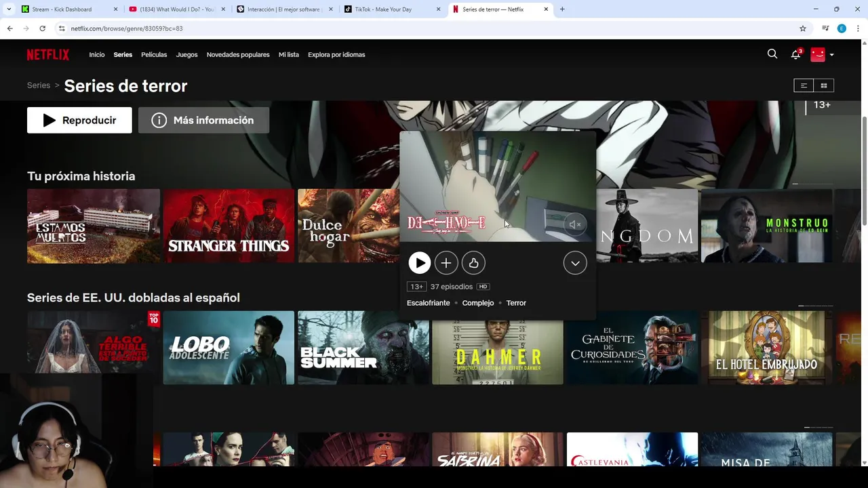Click the Series breadcrumb link

(x=39, y=85)
